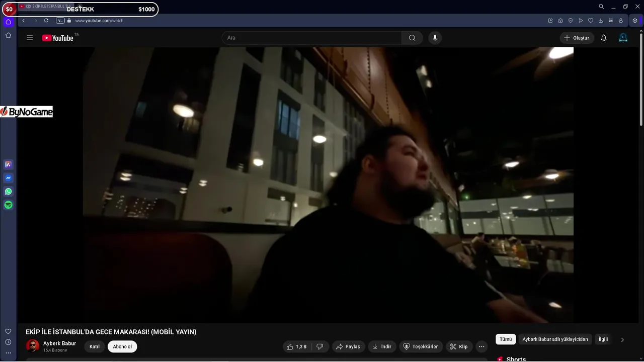
Task: Add page to bookmarks with heart icon
Action: [x=591, y=21]
